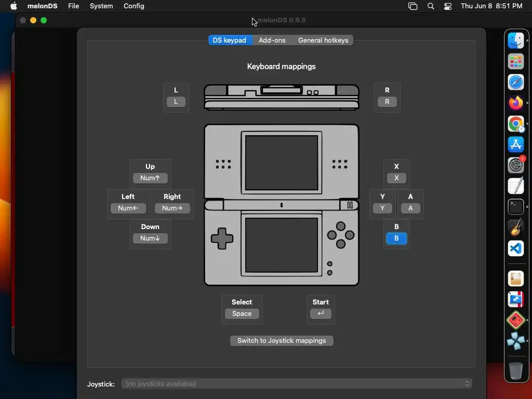Open the Apple menu
532x399 pixels.
[14, 6]
